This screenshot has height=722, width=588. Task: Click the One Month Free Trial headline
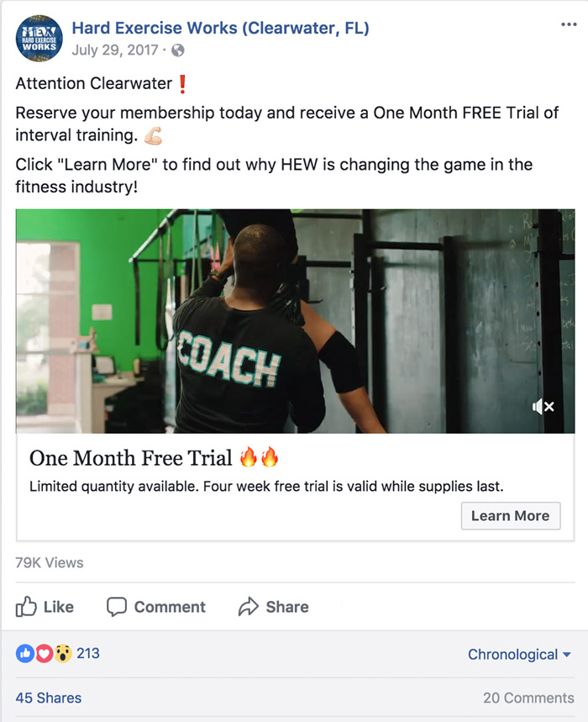[x=131, y=458]
